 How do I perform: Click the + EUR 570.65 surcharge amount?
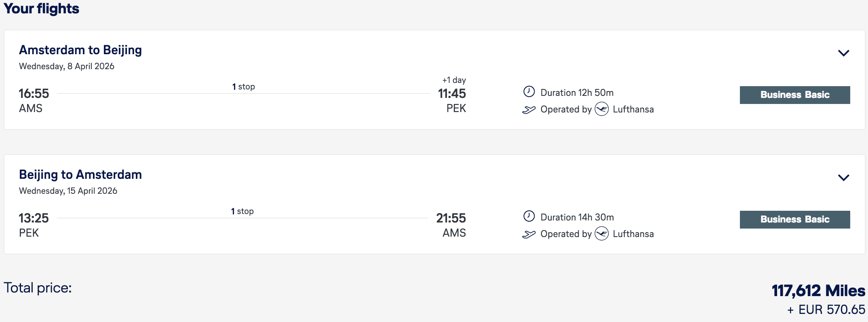826,310
